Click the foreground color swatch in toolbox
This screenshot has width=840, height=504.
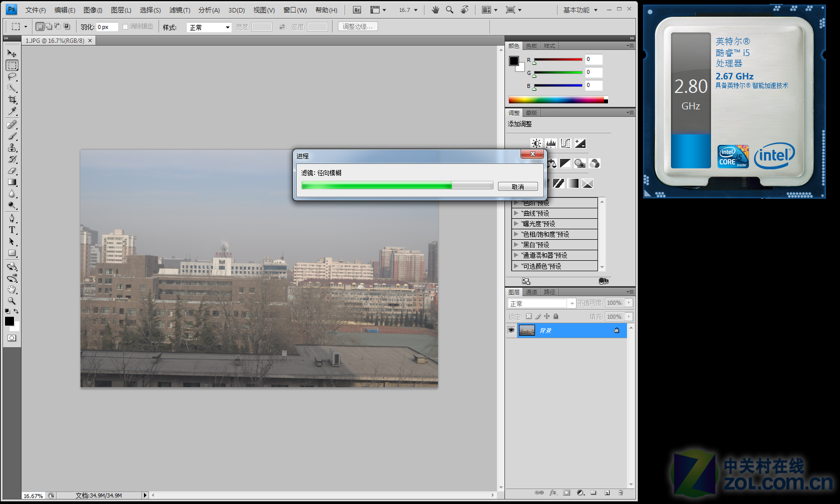[9, 321]
